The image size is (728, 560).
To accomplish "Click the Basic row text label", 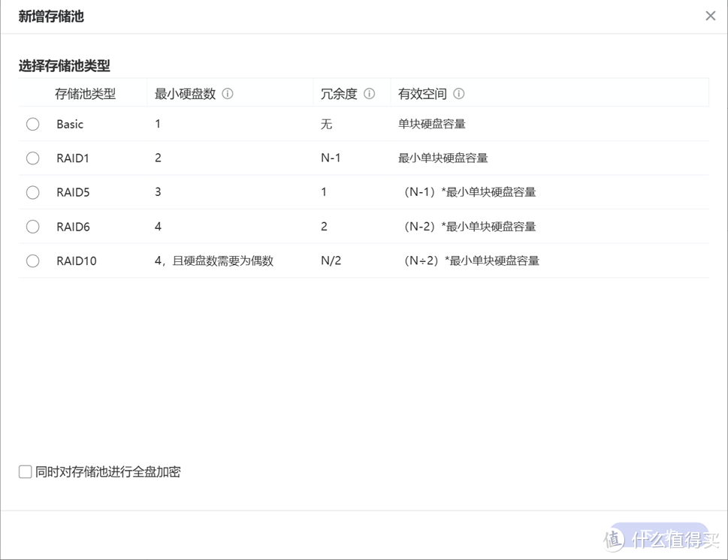I will tap(71, 124).
